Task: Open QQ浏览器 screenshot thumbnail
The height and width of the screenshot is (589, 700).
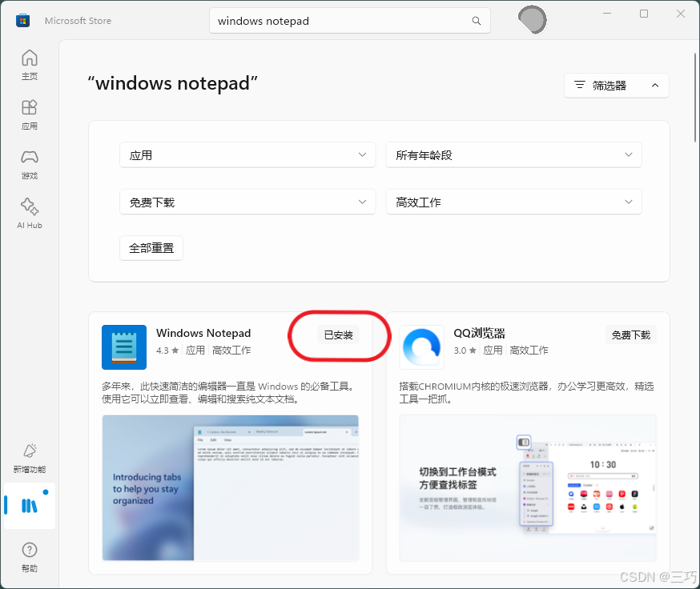Action: click(528, 487)
